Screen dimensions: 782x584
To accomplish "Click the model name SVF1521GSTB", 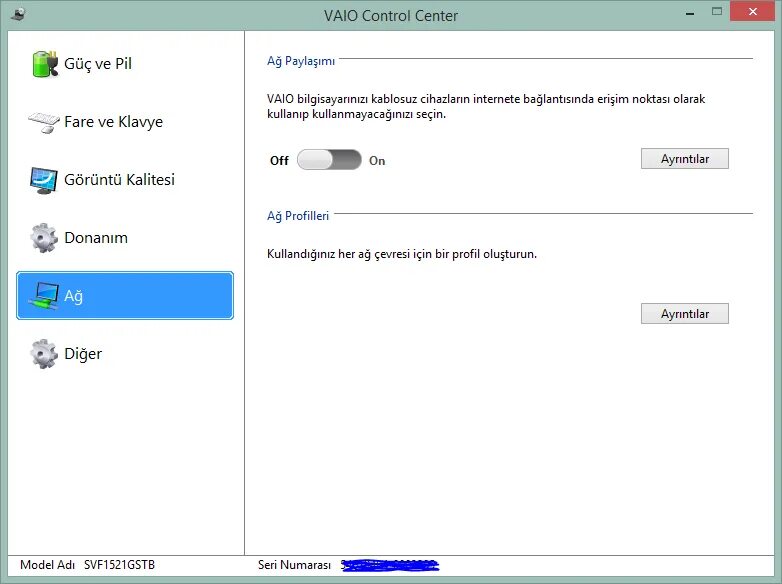I will 119,565.
